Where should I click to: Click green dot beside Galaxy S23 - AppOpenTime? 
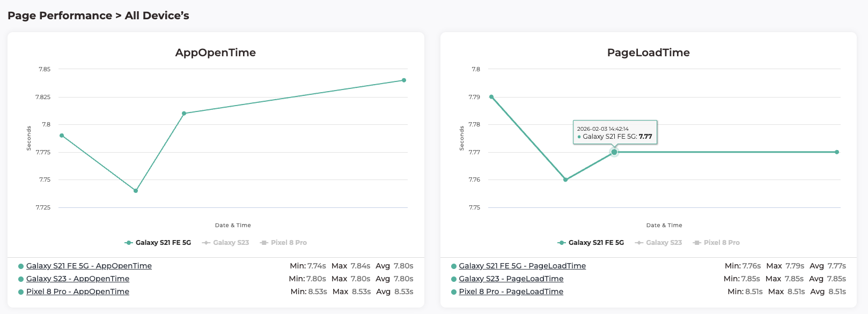pyautogui.click(x=21, y=279)
